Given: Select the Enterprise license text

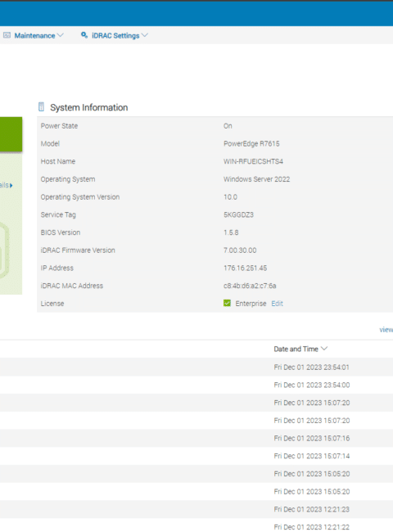Looking at the screenshot, I should (x=251, y=304).
